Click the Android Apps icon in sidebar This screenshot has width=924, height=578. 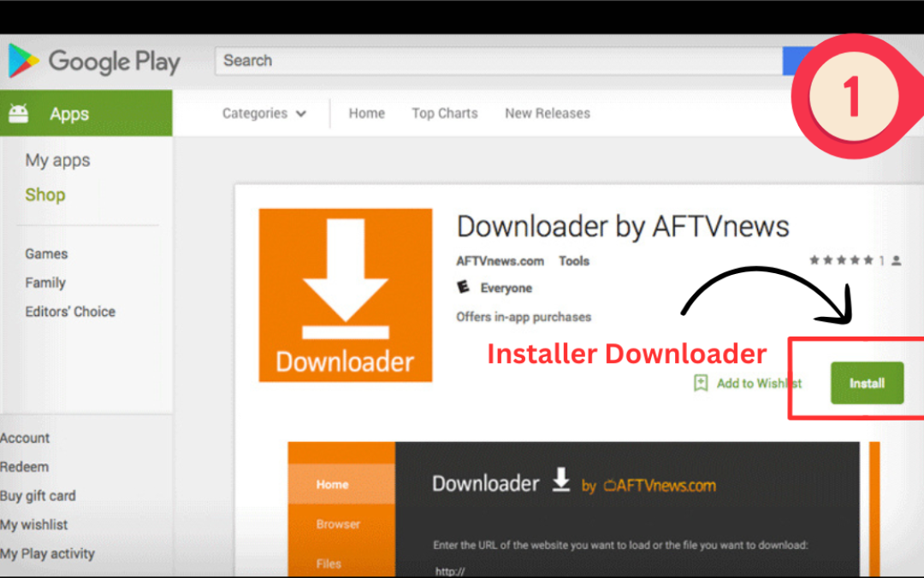pyautogui.click(x=18, y=114)
